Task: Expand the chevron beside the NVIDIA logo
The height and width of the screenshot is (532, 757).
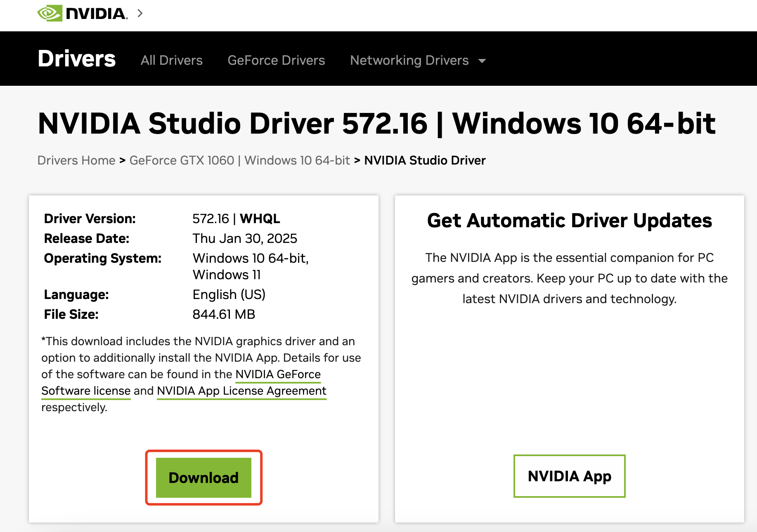Action: tap(140, 13)
